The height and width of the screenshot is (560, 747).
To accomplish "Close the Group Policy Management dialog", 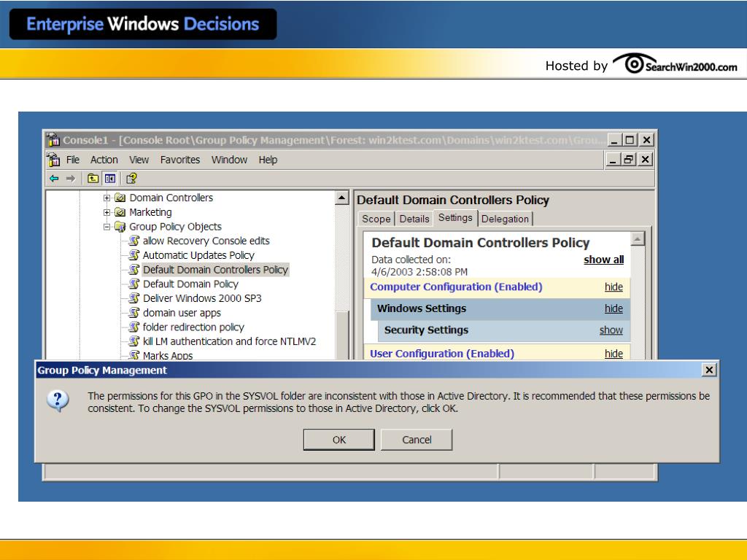I will tap(709, 370).
